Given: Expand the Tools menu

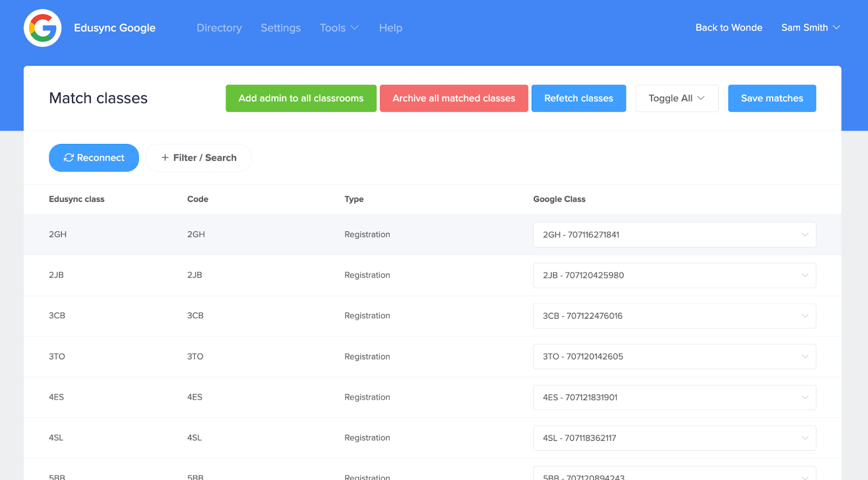Looking at the screenshot, I should tap(339, 28).
